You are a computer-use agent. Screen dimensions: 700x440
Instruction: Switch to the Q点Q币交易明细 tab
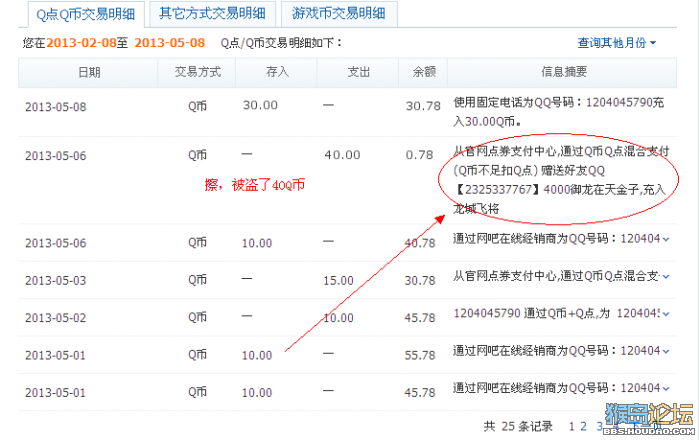click(86, 14)
